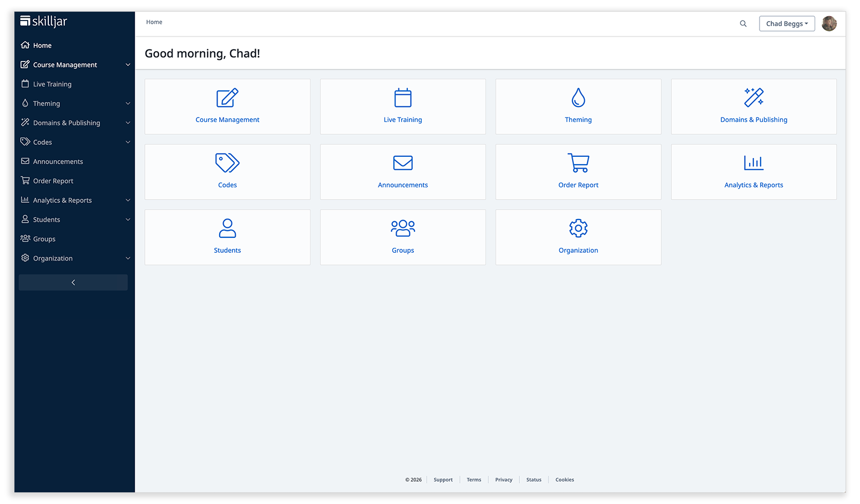860x504 pixels.
Task: Open the Support footer link
Action: (x=443, y=480)
